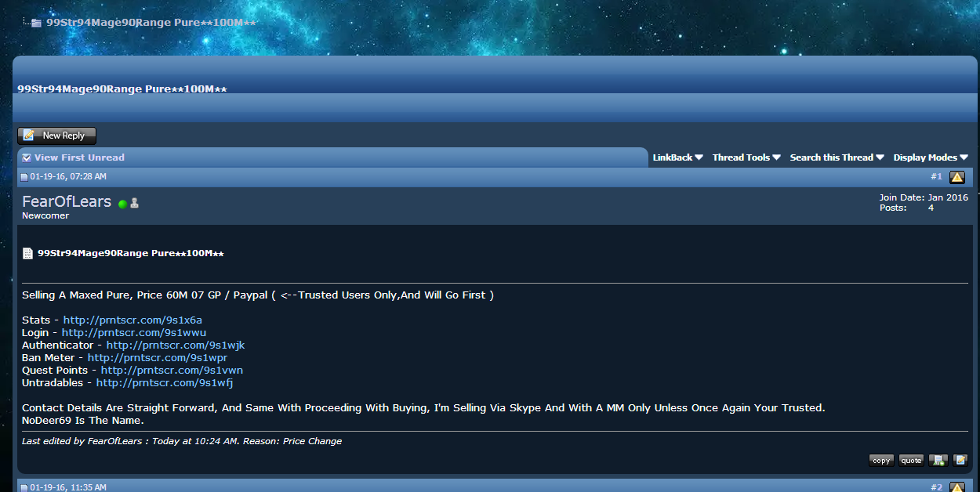Report post #1 using the warning icon
Viewport: 980px width, 492px height.
(x=957, y=177)
